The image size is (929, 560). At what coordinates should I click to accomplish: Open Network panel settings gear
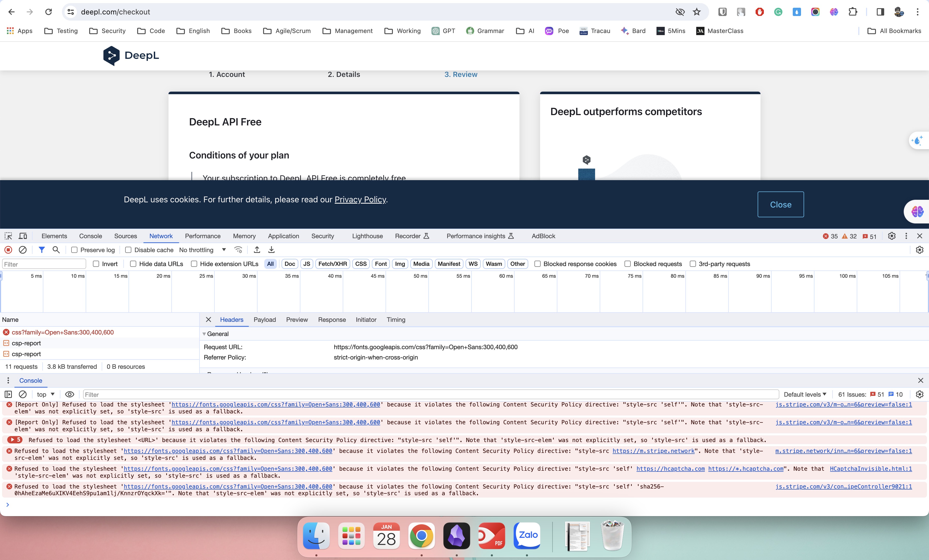point(919,250)
